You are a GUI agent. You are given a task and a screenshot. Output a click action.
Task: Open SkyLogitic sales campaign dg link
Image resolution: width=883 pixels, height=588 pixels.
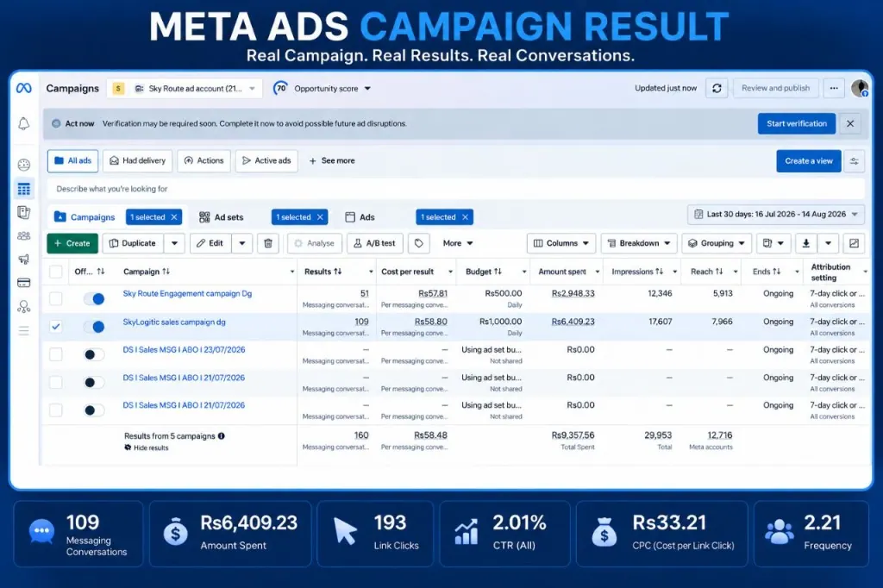[174, 322]
